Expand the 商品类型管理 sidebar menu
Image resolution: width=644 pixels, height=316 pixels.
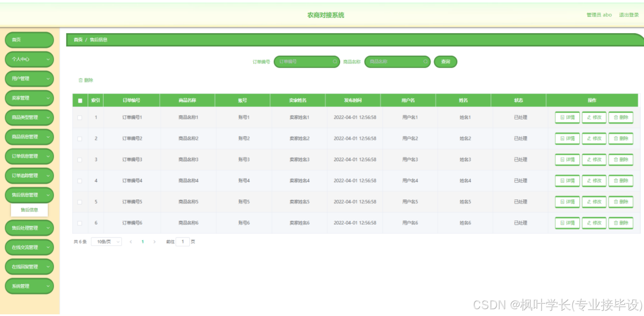(29, 117)
